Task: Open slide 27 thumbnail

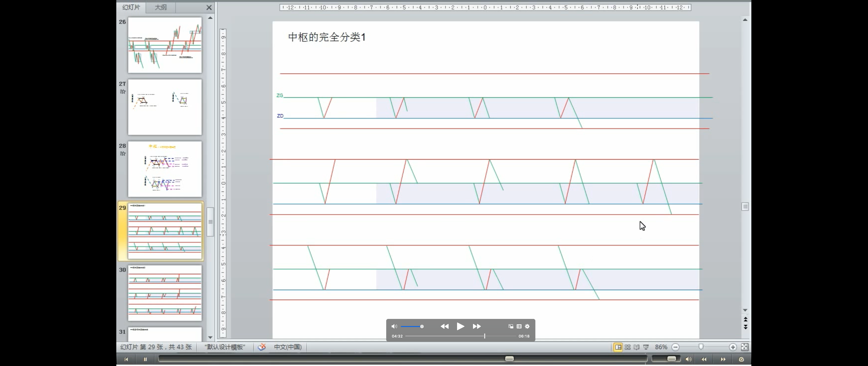Action: [165, 107]
